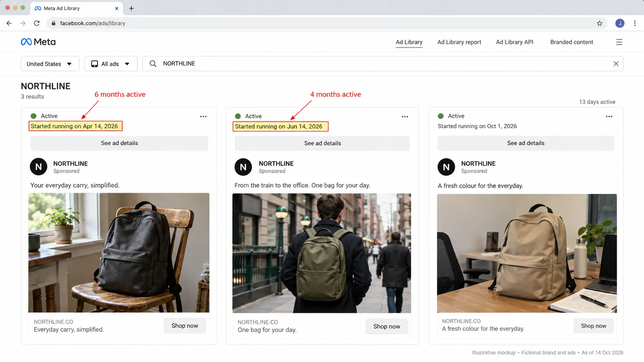
Task: Reload the page with refresh icon
Action: [x=37, y=23]
